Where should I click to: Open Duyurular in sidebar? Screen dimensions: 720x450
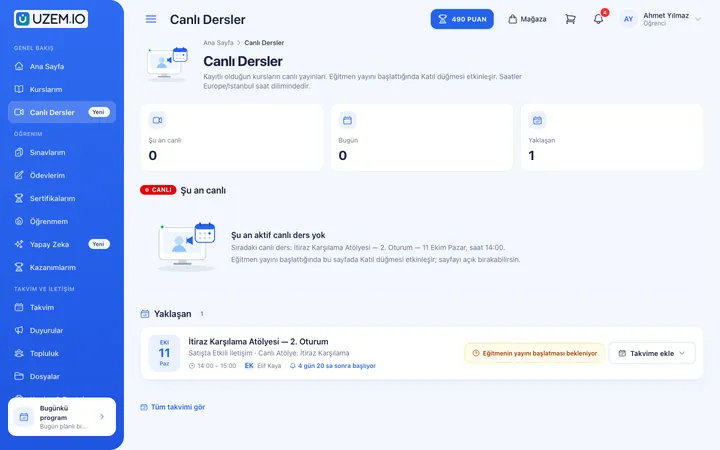coord(62,330)
